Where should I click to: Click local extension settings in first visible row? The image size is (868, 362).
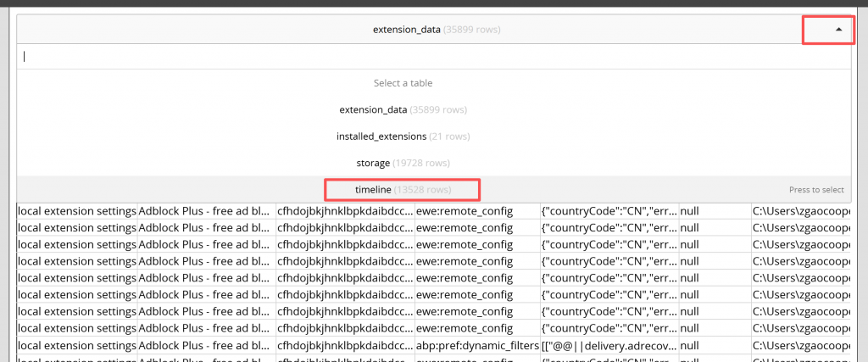click(77, 210)
